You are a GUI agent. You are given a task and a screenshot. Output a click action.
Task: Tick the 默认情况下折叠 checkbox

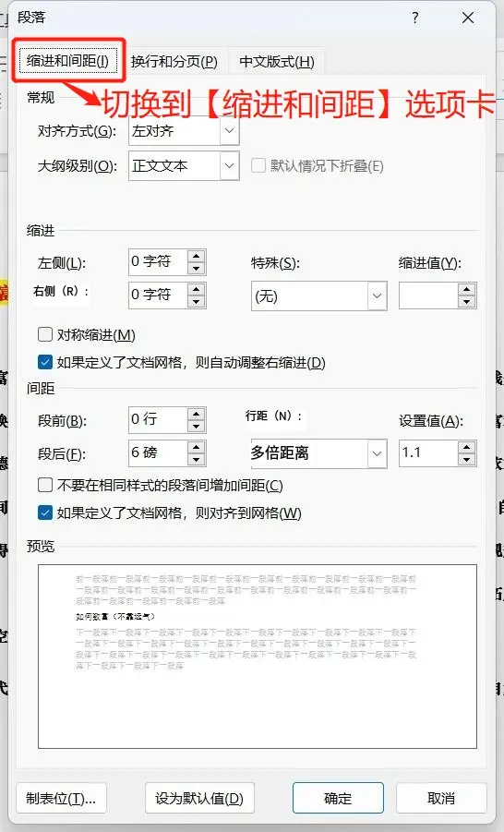pyautogui.click(x=258, y=165)
